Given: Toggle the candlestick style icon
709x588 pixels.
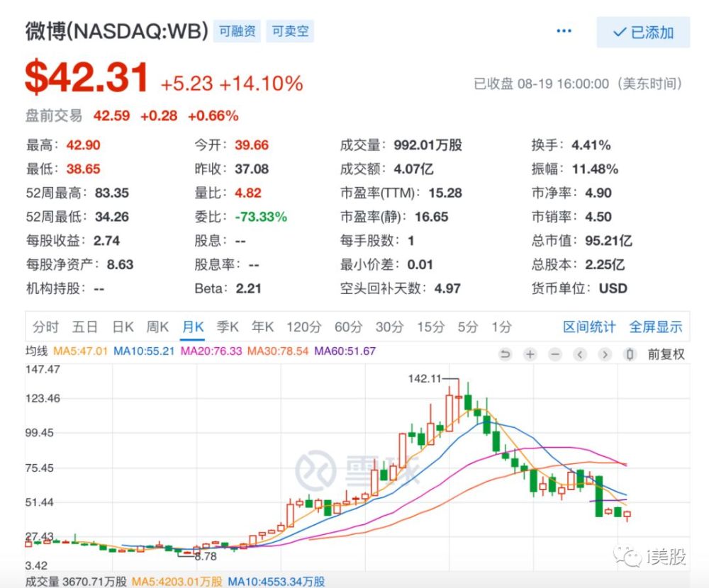Looking at the screenshot, I should click(630, 354).
